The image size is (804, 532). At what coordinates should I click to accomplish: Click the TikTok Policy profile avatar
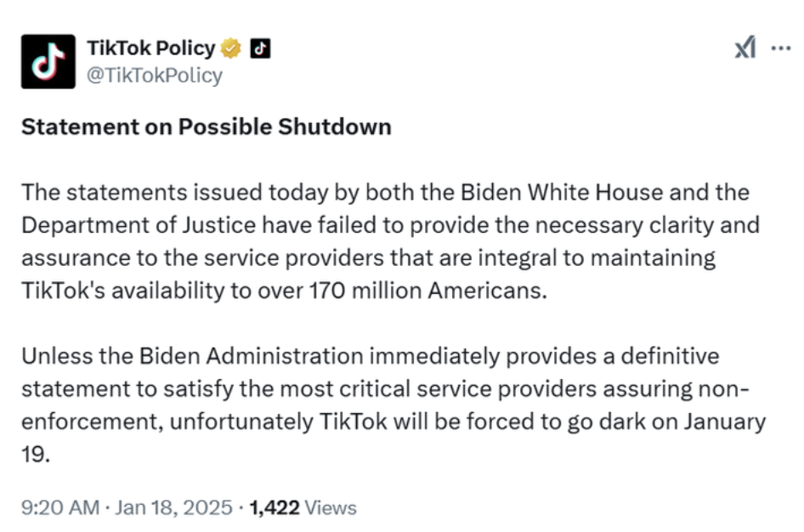pyautogui.click(x=48, y=61)
